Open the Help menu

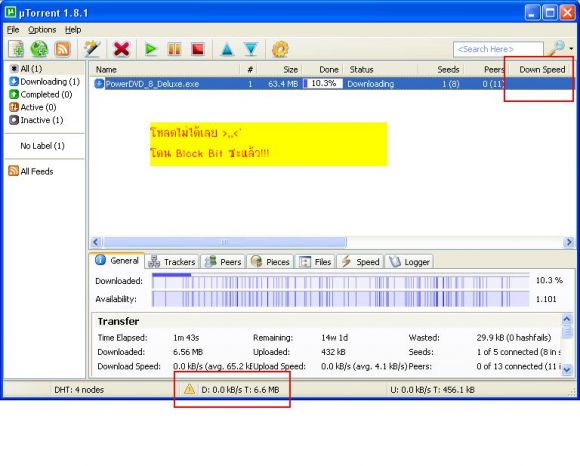[73, 30]
